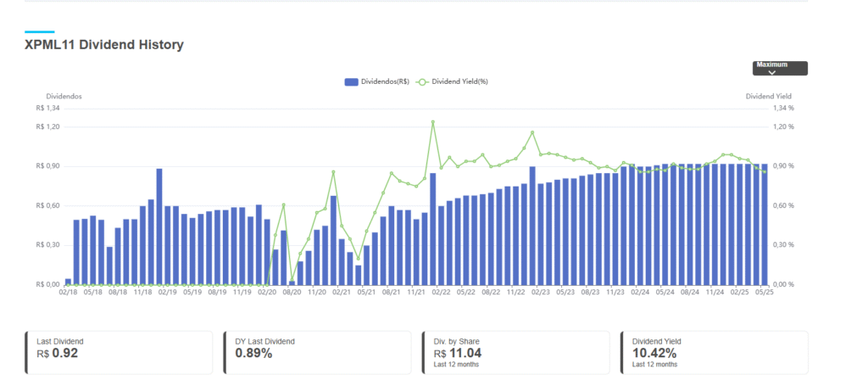Toggle the Dividendos(R$) legend series

point(377,81)
